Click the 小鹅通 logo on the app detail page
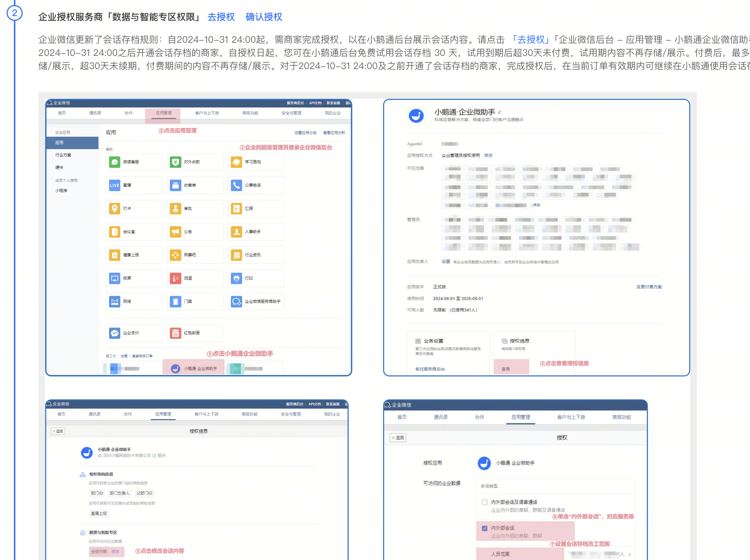 click(x=416, y=116)
